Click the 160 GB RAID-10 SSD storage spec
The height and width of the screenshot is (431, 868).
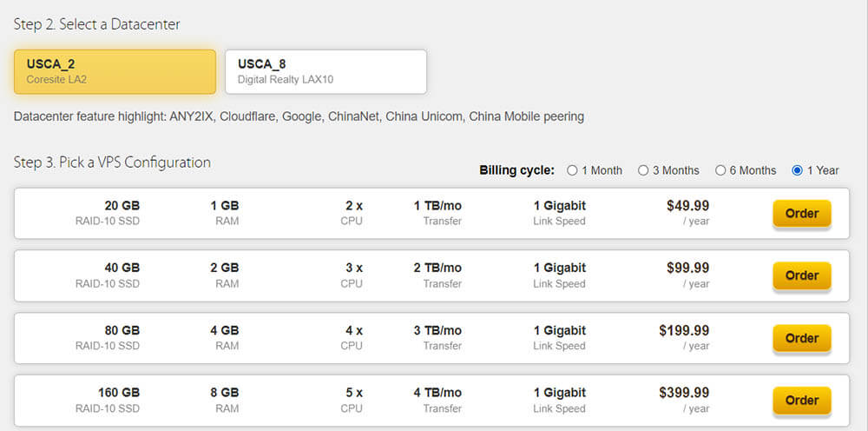coord(108,401)
